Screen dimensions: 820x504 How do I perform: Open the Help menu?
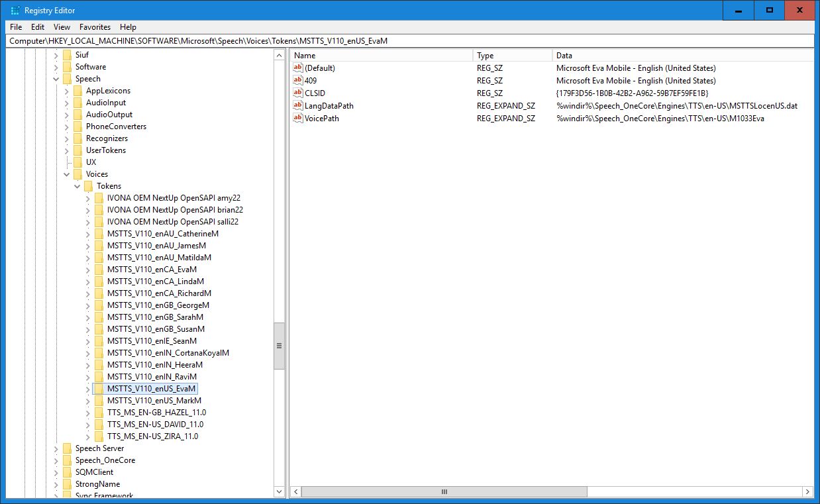point(128,27)
